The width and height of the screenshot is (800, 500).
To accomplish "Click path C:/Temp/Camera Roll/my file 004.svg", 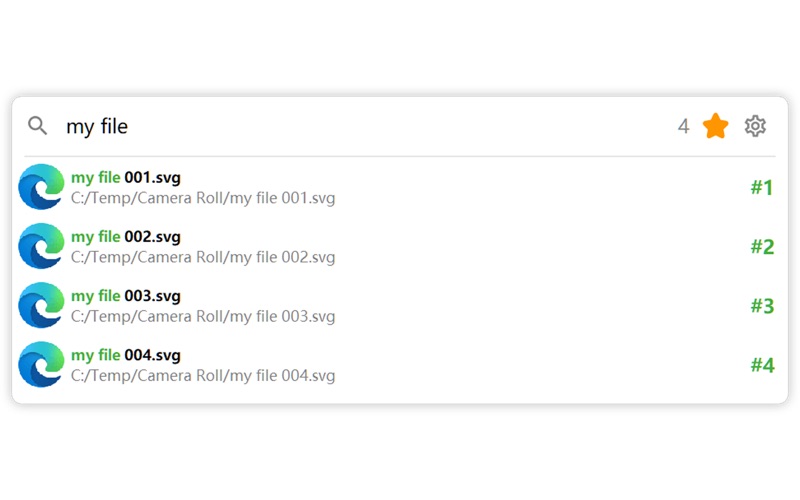I will point(203,376).
